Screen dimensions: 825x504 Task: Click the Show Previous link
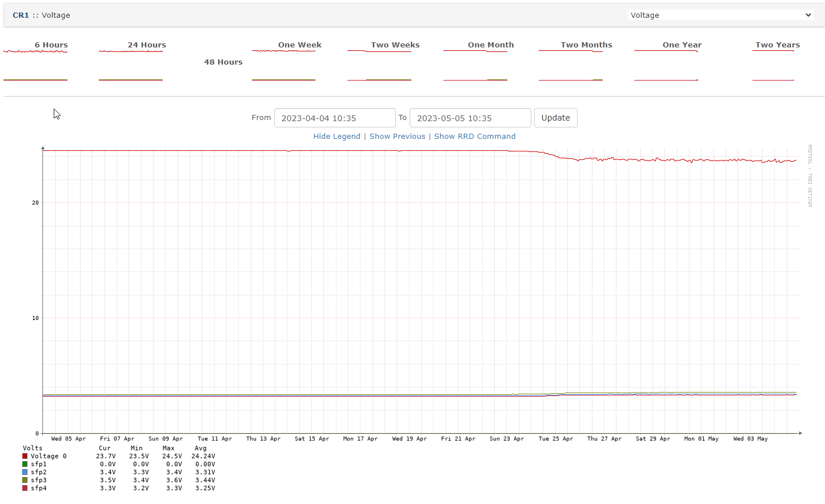tap(397, 137)
